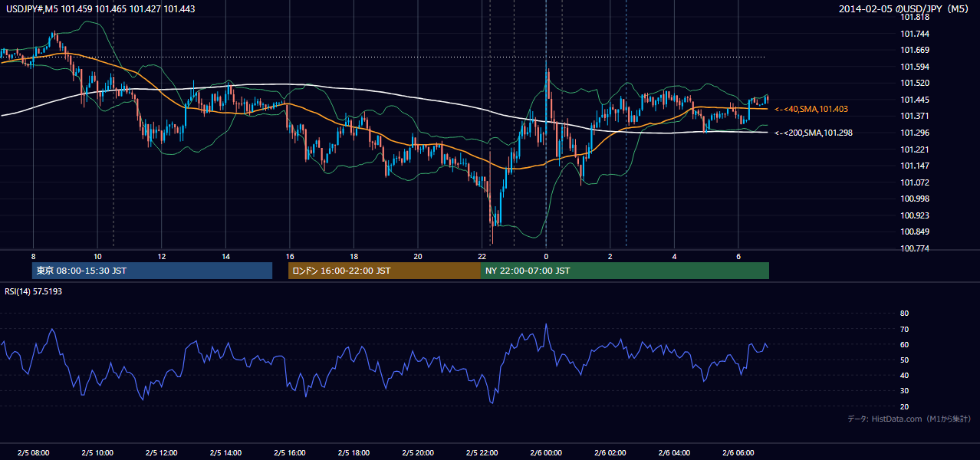Click the HistData.com data credit text
This screenshot has height=460, width=980.
click(x=909, y=419)
